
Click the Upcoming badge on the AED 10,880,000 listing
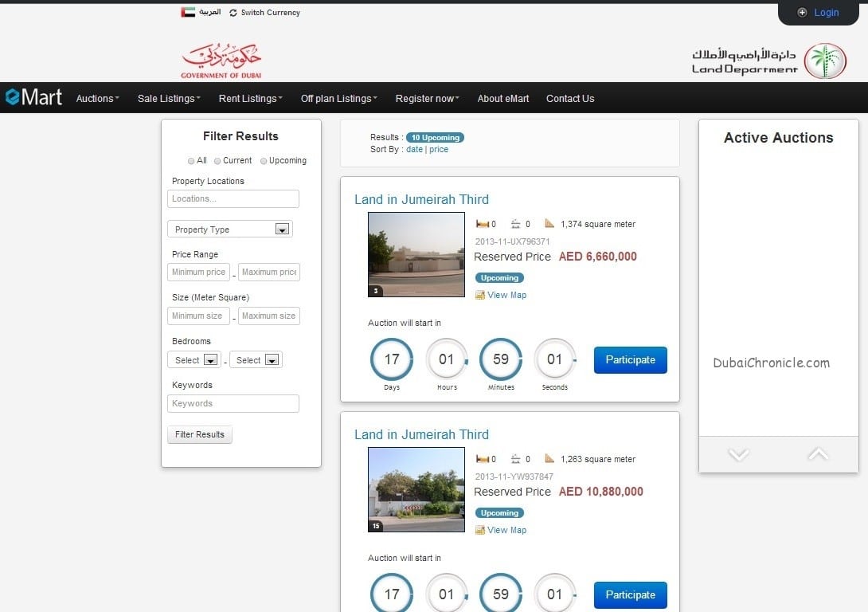[x=499, y=513]
